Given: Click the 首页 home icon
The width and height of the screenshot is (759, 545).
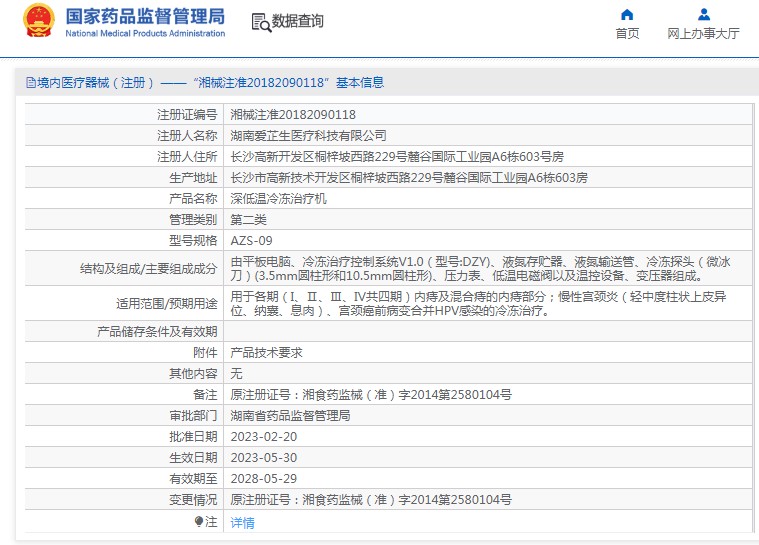Looking at the screenshot, I should pos(627,15).
